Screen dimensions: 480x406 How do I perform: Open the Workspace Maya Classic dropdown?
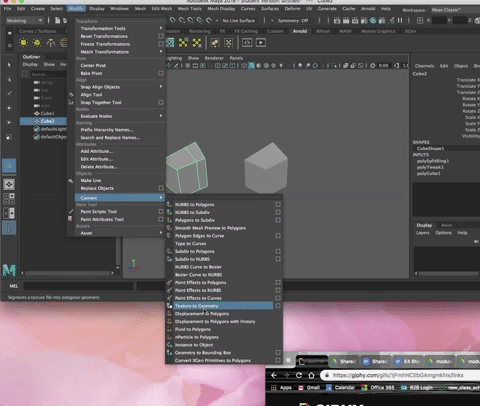click(455, 10)
